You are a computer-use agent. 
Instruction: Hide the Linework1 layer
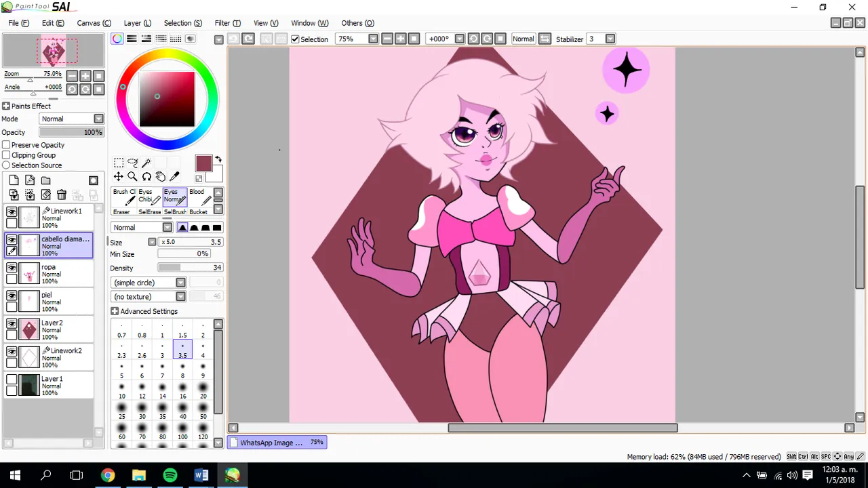tap(12, 212)
